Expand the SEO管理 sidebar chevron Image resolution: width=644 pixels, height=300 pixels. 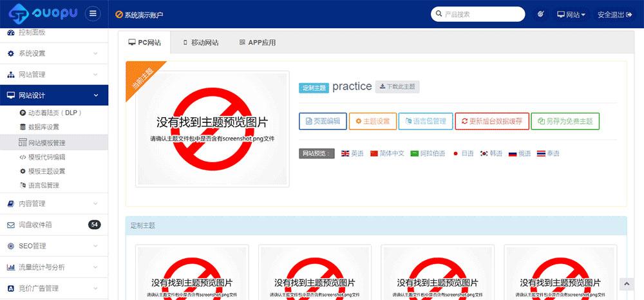click(95, 246)
